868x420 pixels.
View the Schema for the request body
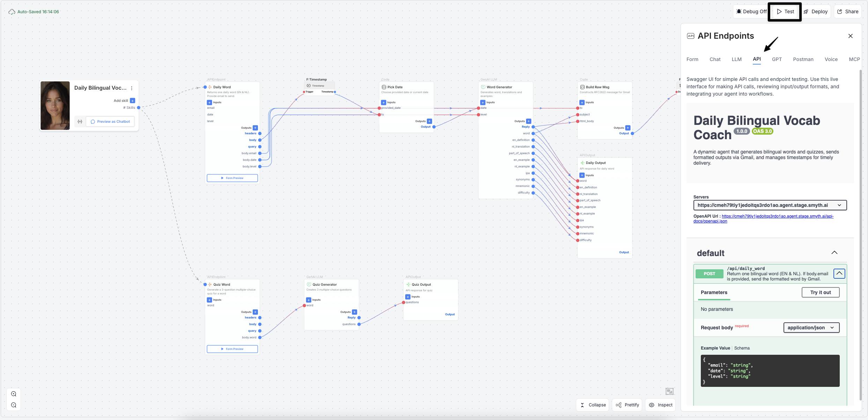[x=742, y=348]
